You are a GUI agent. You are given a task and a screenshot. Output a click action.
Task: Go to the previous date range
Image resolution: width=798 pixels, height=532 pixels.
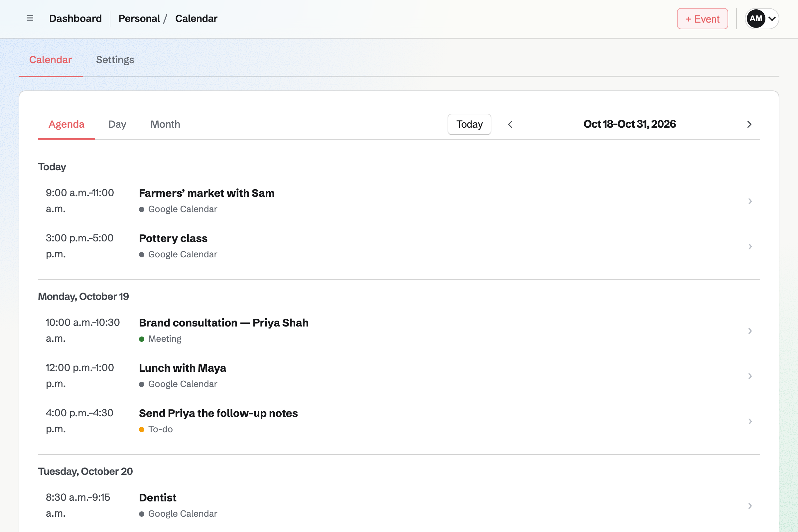[510, 124]
